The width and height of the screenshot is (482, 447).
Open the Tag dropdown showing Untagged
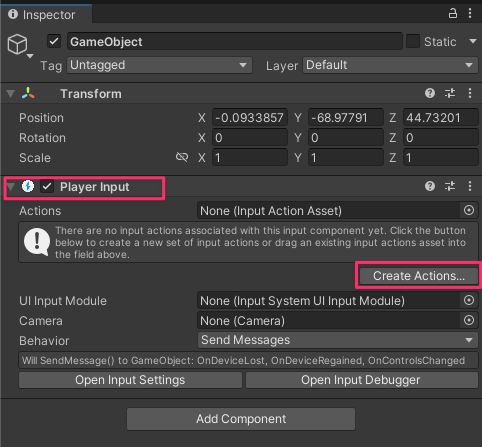[159, 65]
